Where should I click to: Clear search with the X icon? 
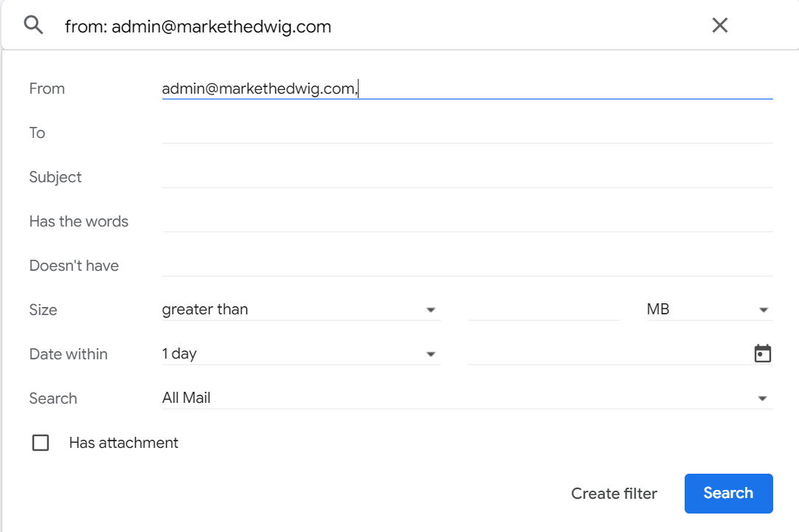[x=720, y=26]
